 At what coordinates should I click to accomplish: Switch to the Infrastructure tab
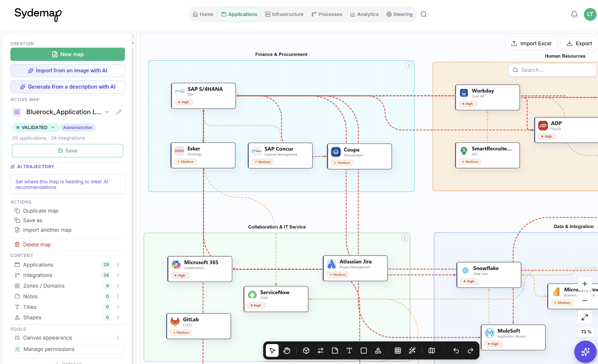click(284, 14)
